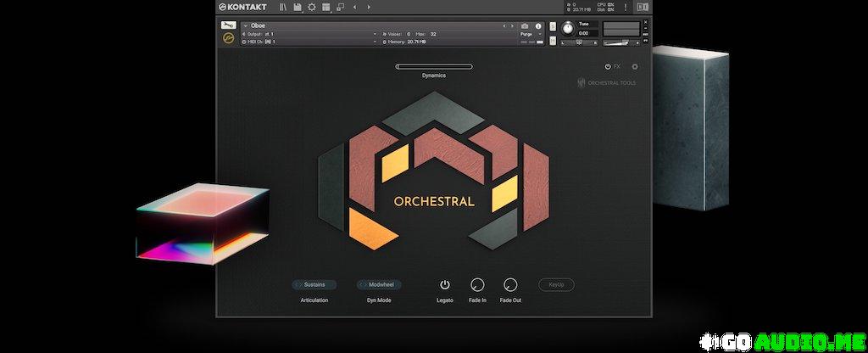Open the instrument info icon

538,26
